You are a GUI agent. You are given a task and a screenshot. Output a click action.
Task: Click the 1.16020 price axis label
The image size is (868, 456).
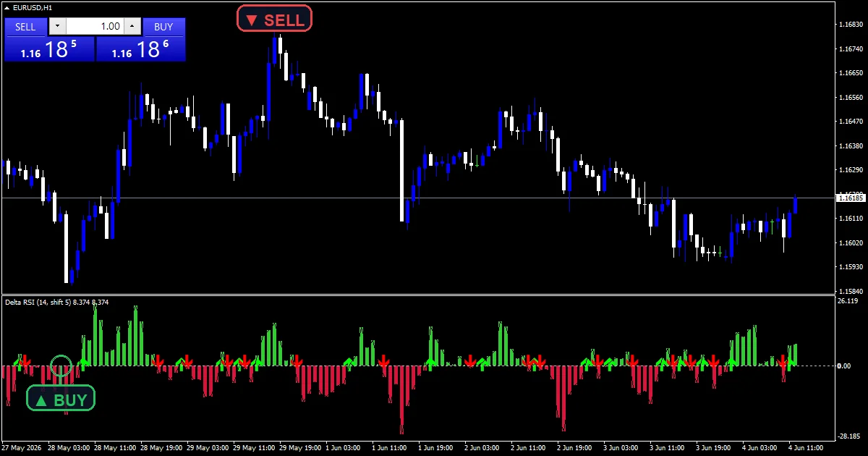point(850,243)
